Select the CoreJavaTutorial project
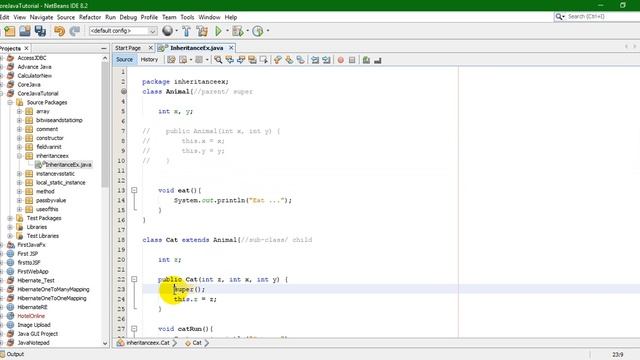 [38, 93]
